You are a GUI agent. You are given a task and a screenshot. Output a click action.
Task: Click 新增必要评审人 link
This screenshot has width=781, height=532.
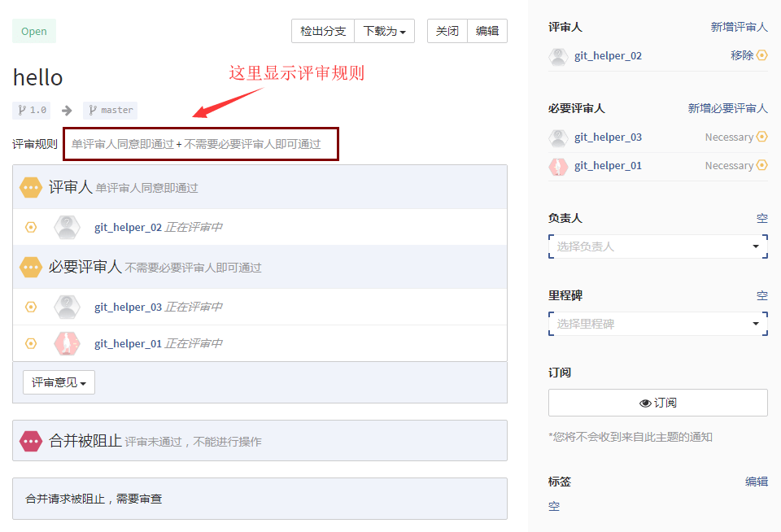[x=727, y=108]
